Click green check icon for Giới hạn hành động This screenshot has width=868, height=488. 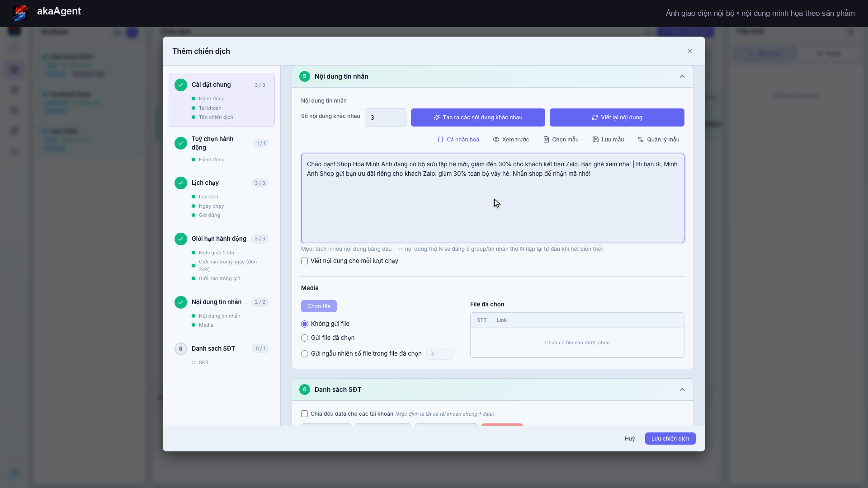point(181,239)
